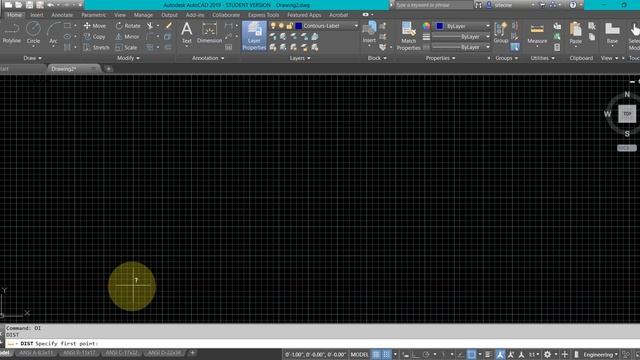Image resolution: width=640 pixels, height=360 pixels.
Task: Toggle the layer lock padlock icon
Action: [289, 26]
